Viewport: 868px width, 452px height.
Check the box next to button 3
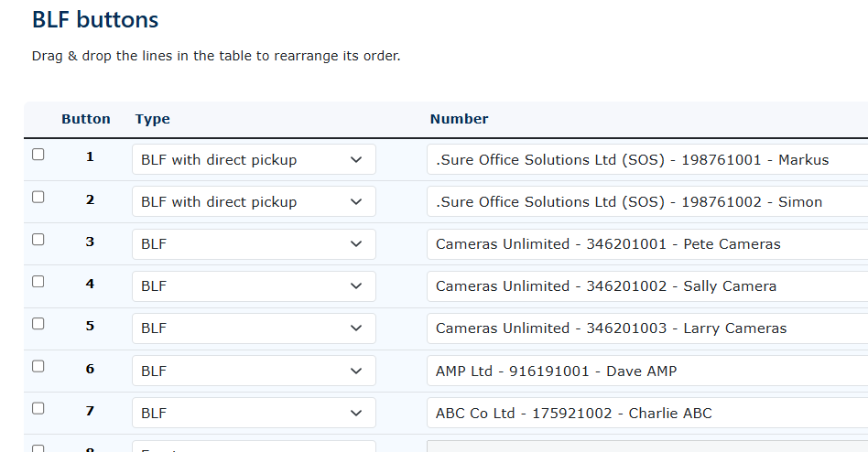38,239
